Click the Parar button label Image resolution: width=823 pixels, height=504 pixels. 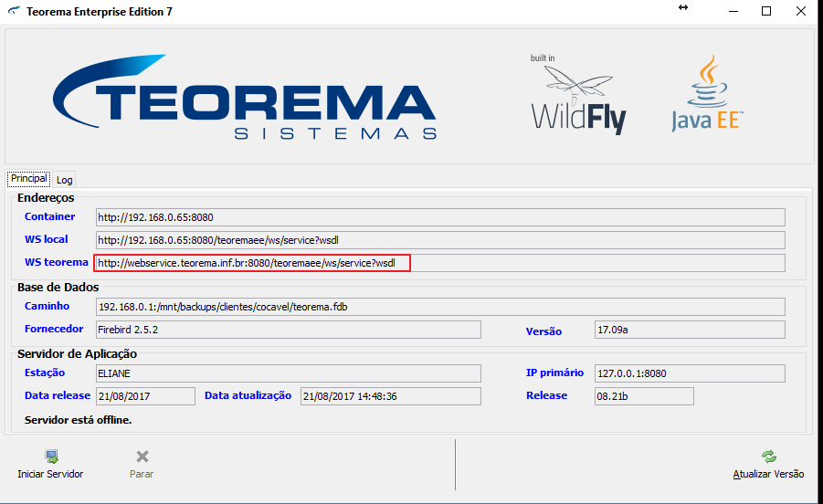[142, 474]
